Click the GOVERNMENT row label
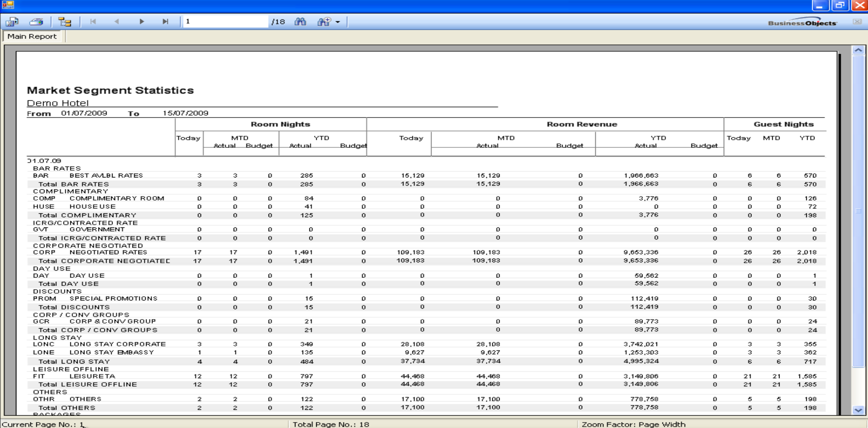This screenshot has width=868, height=428. (97, 230)
